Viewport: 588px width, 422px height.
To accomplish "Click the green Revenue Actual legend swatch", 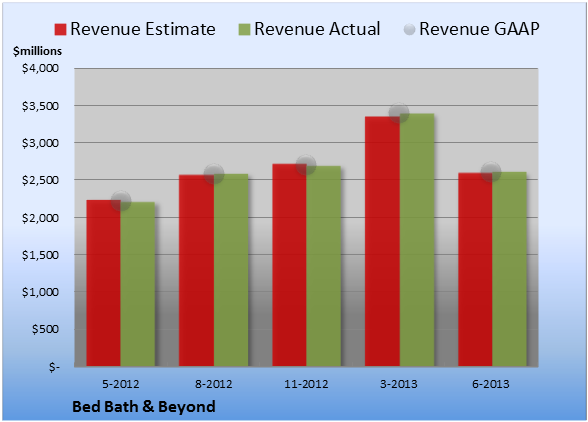I will pos(244,30).
